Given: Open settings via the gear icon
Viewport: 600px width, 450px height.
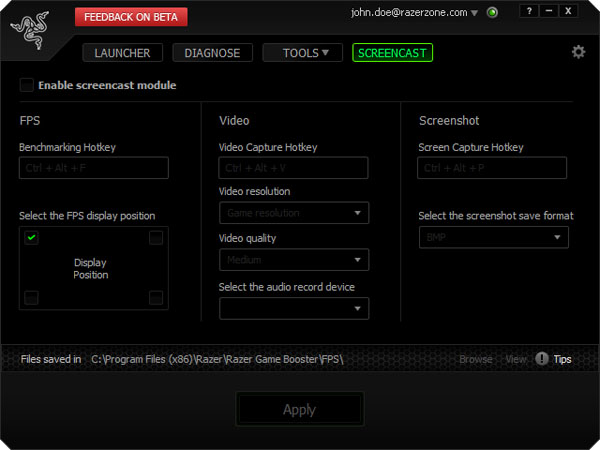Looking at the screenshot, I should [x=578, y=52].
